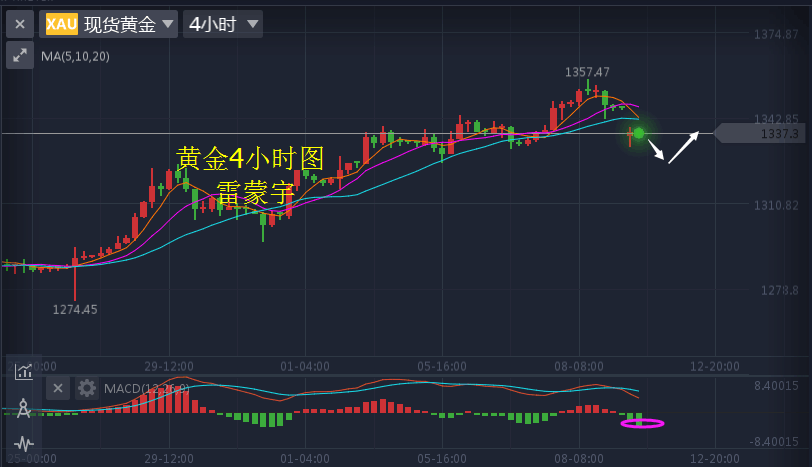812x467 pixels.
Task: Click the green blinking latest price dot
Action: coord(639,132)
